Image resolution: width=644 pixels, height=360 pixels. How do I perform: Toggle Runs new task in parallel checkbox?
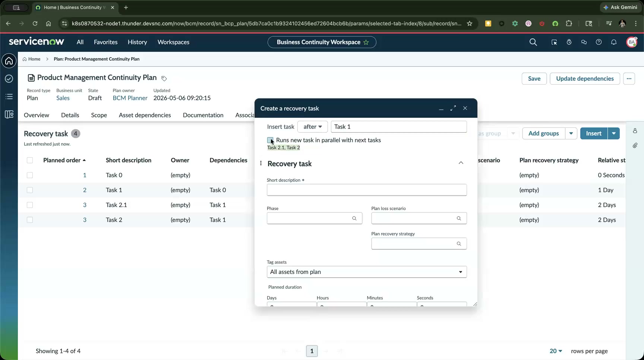point(270,140)
